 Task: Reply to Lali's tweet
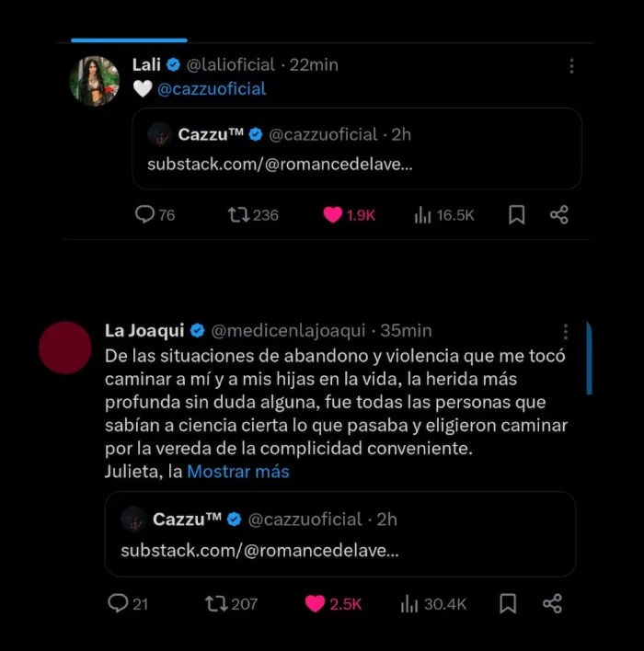tap(144, 215)
